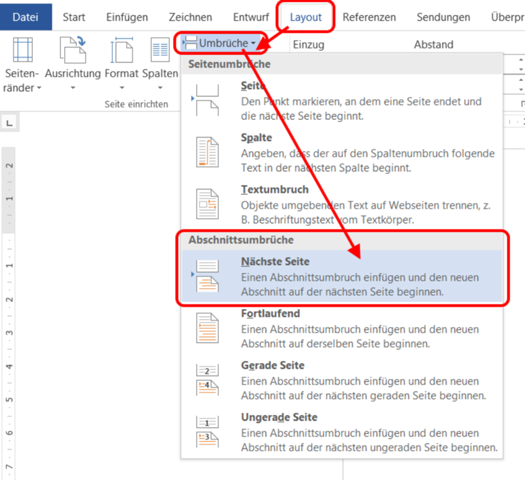Select the Fortlaufend continuous section break icon
The width and height of the screenshot is (525, 480).
[207, 328]
